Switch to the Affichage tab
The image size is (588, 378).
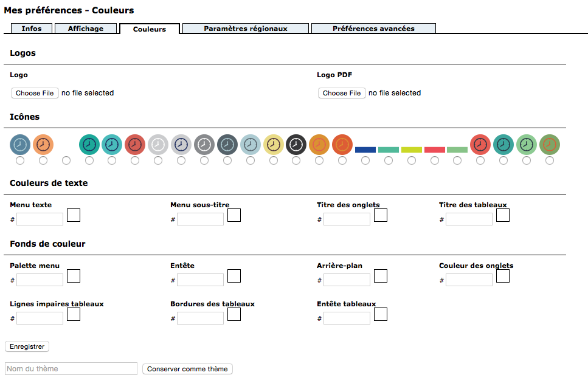(86, 29)
